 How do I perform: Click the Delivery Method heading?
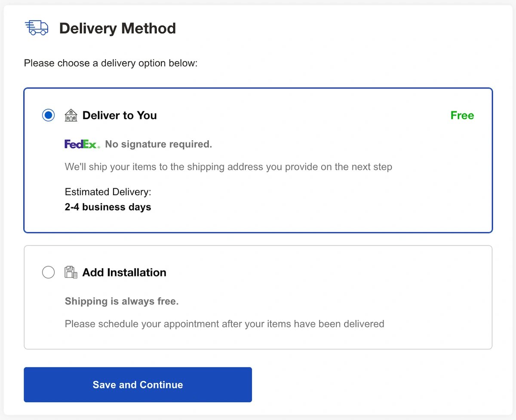117,28
